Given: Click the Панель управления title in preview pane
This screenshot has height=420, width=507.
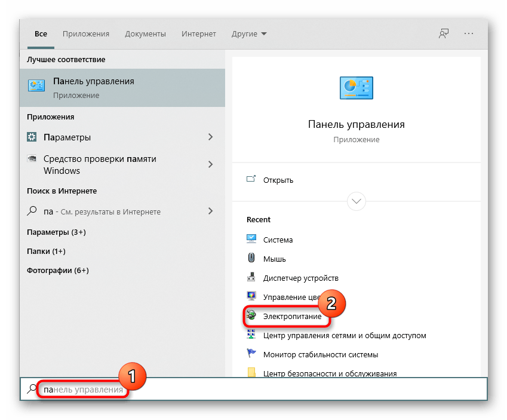Looking at the screenshot, I should coord(357,124).
